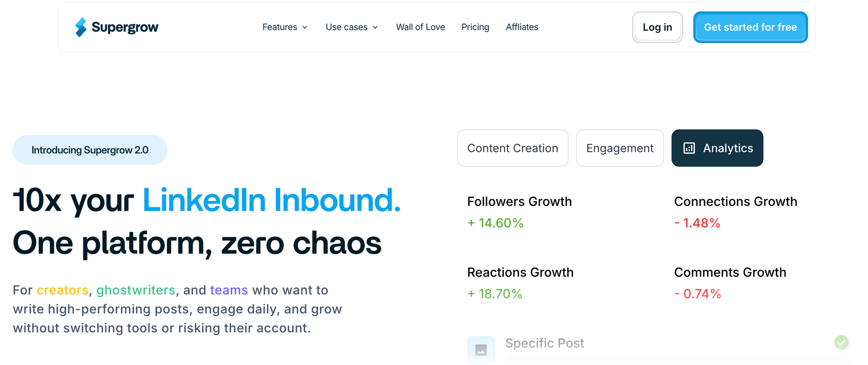Switch to the Content Creation tab
The height and width of the screenshot is (365, 868).
click(x=513, y=148)
